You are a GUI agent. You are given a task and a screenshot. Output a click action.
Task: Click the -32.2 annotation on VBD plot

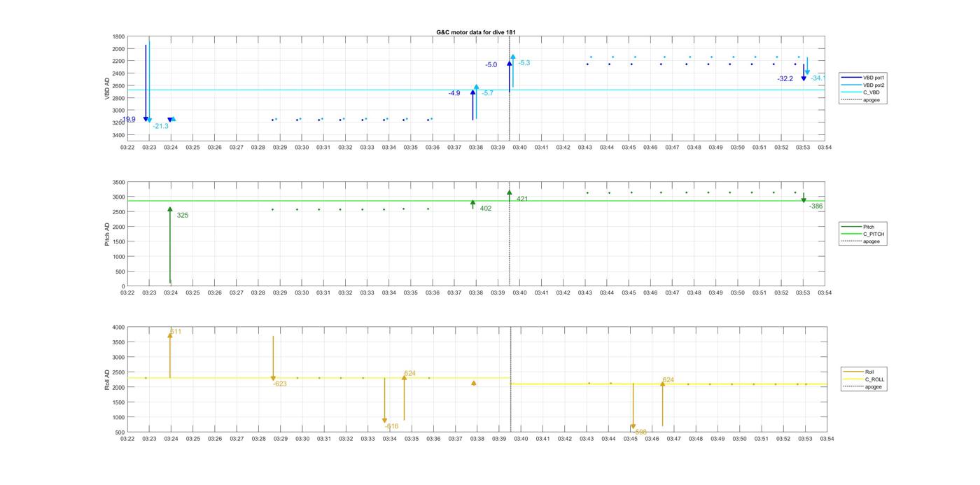click(x=785, y=79)
